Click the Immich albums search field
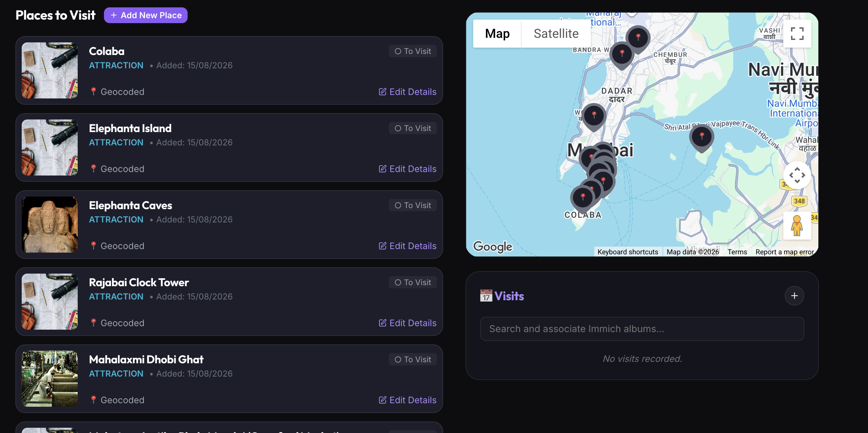The width and height of the screenshot is (868, 433). click(642, 329)
